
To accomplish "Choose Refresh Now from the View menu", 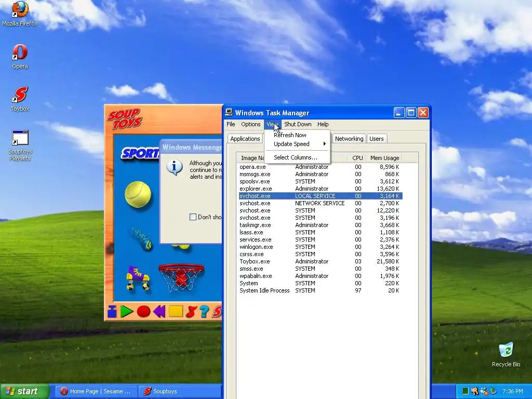I will pyautogui.click(x=297, y=135).
